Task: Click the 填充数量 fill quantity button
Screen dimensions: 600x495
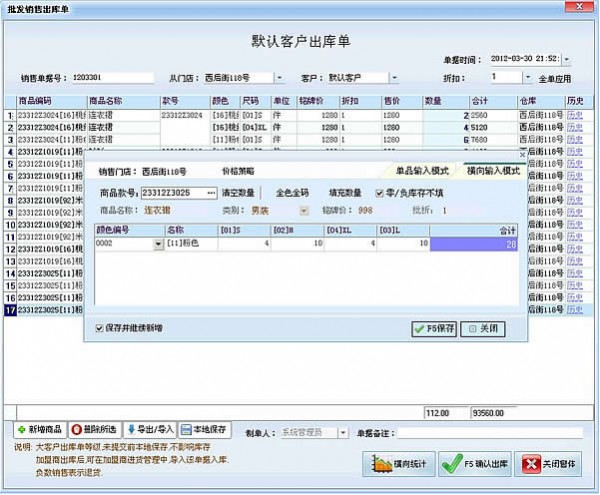Action: point(346,193)
